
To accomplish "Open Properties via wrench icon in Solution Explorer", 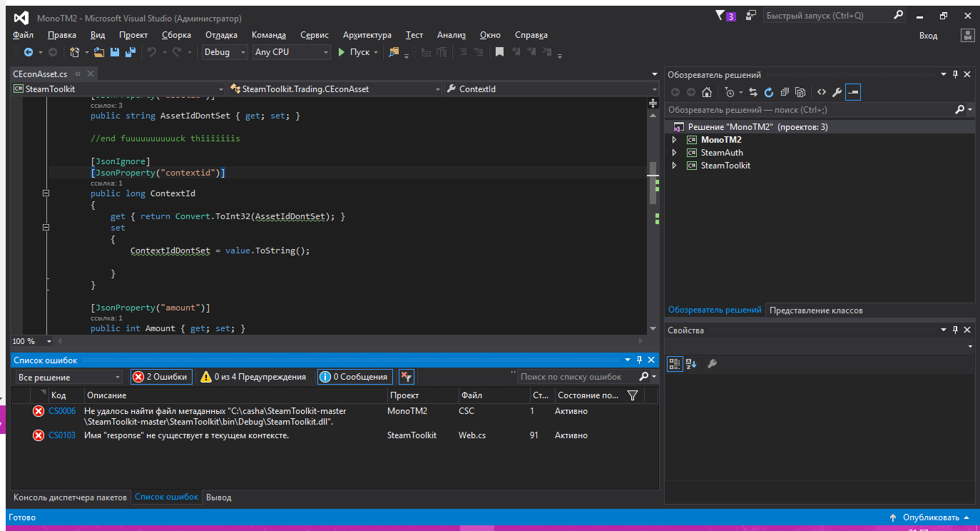I will click(x=837, y=92).
